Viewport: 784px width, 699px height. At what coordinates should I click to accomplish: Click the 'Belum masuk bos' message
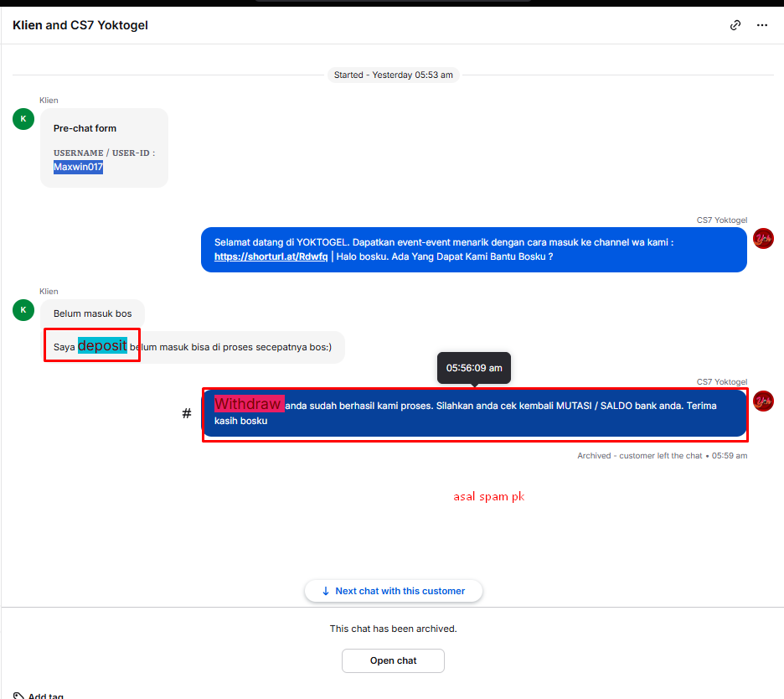pyautogui.click(x=92, y=313)
